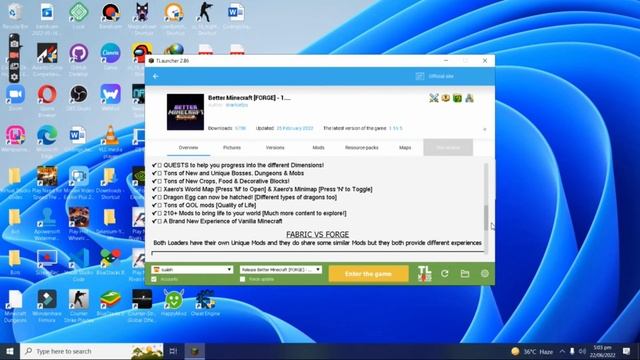Screen dimensions: 640x360
Task: Switch to the Mods tab
Action: coord(318,147)
